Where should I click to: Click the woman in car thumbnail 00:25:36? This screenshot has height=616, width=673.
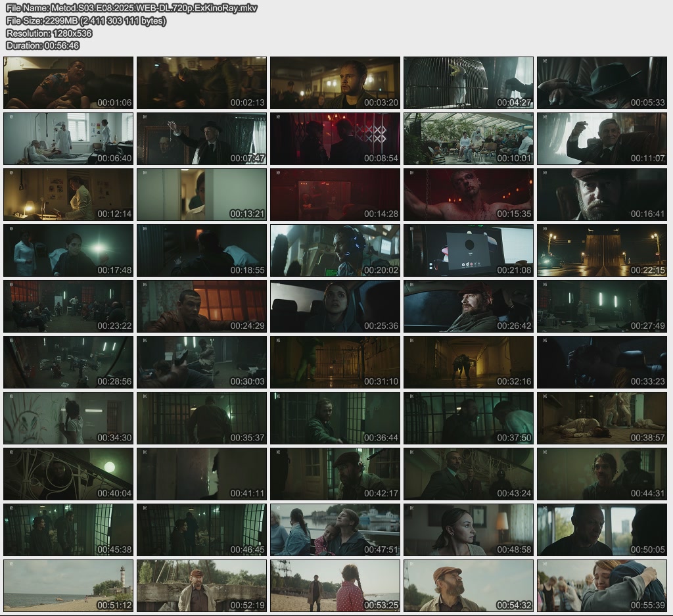pos(335,306)
